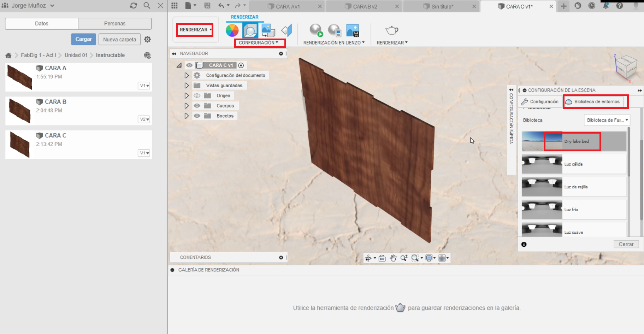Expand Configuración del documento node

187,76
